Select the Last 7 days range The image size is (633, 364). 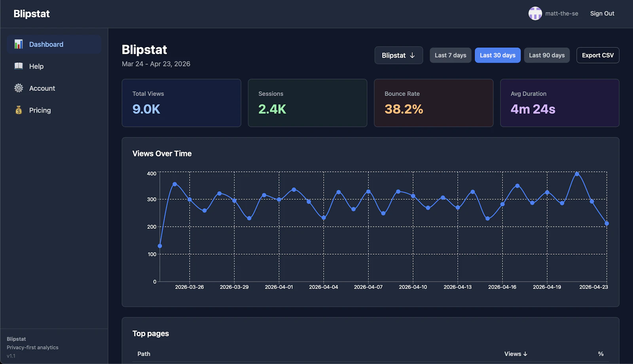click(x=450, y=55)
